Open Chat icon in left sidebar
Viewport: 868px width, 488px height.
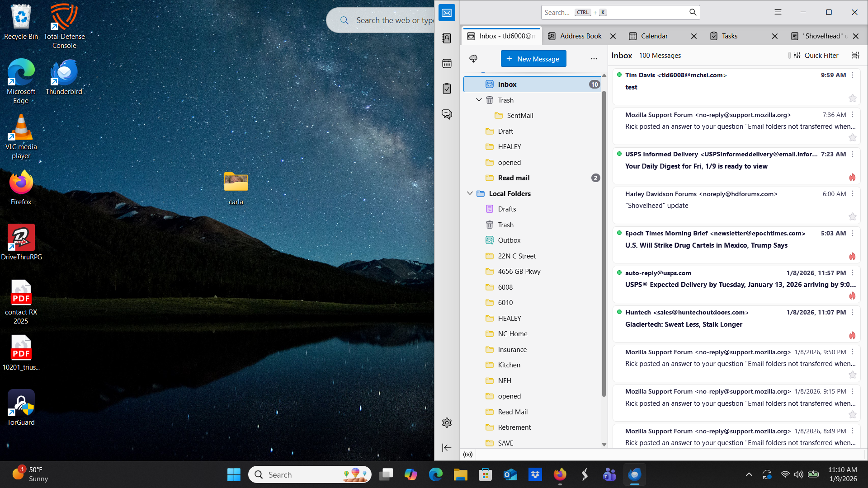coord(447,114)
